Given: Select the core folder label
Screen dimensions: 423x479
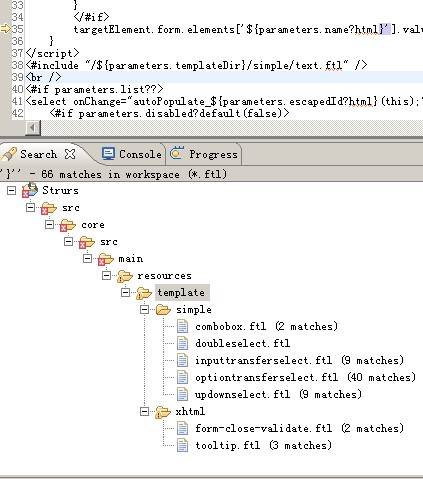Looking at the screenshot, I should 93,225.
